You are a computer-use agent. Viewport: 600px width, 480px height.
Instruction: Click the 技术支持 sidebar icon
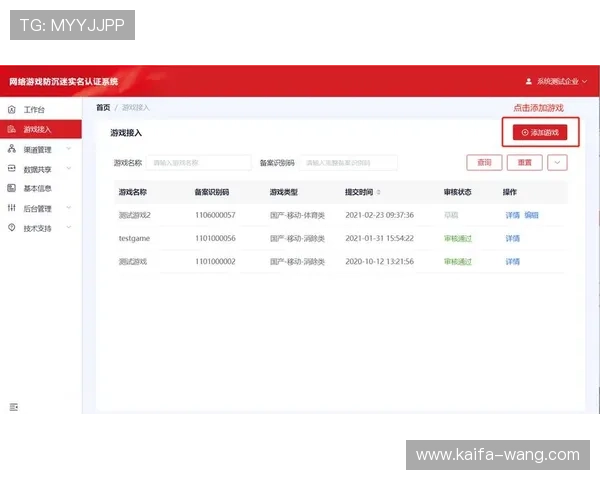(x=12, y=227)
